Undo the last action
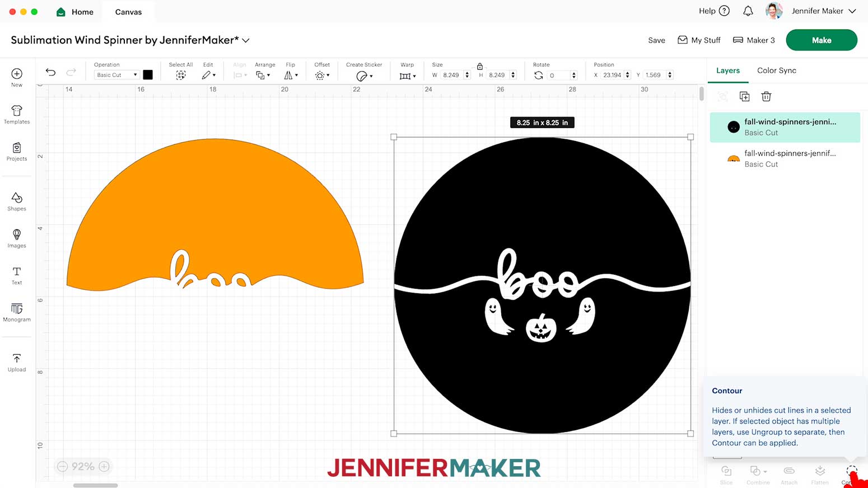The height and width of the screenshot is (488, 868). click(x=50, y=72)
